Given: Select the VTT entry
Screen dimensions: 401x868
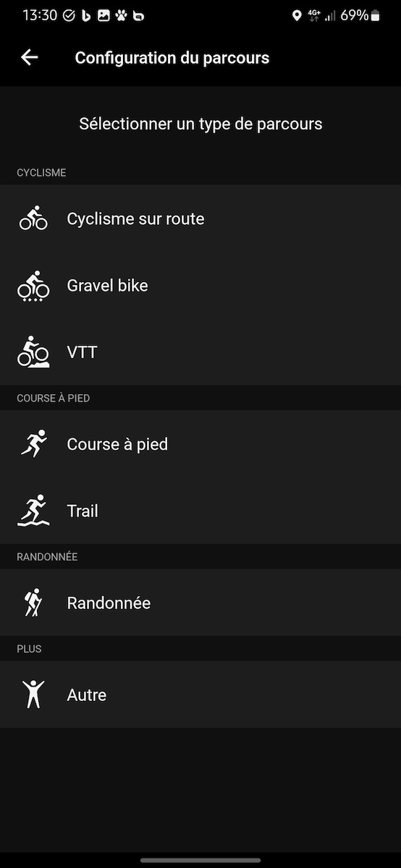Looking at the screenshot, I should [200, 352].
